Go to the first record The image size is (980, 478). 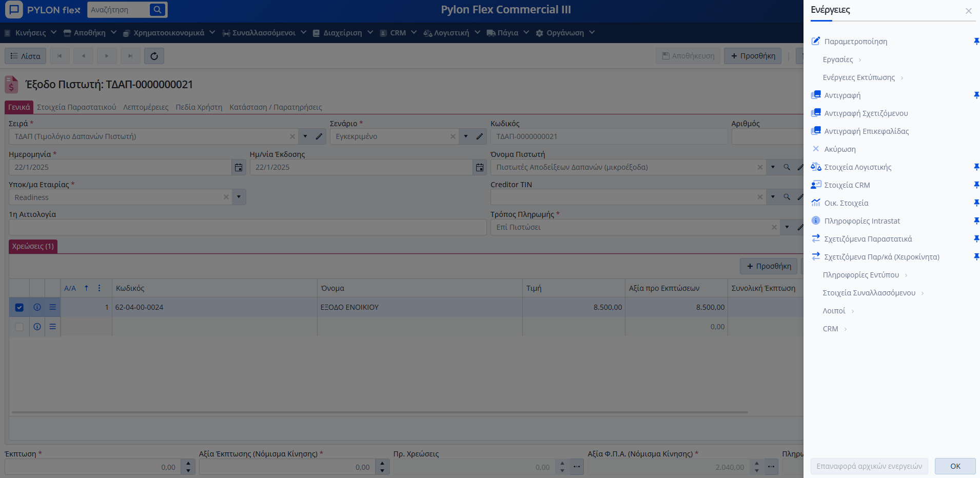coord(60,56)
